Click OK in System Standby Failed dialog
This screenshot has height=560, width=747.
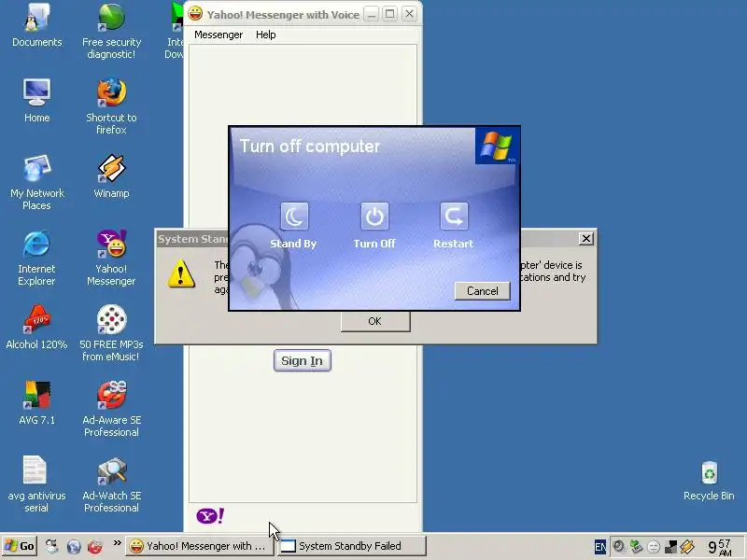[x=375, y=321]
